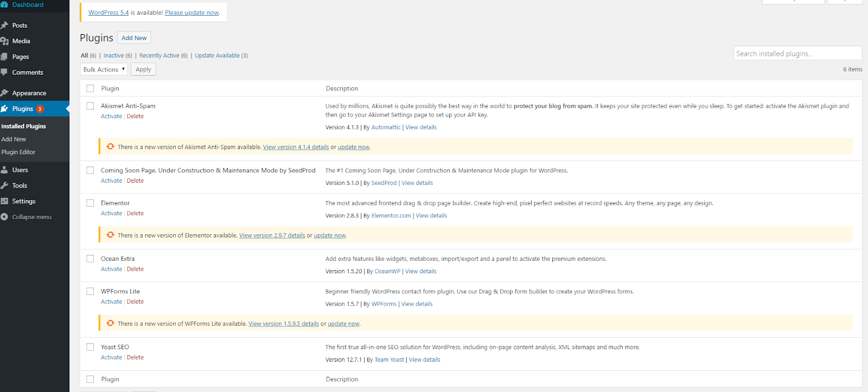This screenshot has height=392, width=868.
Task: Click the WordPress 5.4 link in the notice
Action: [x=108, y=12]
